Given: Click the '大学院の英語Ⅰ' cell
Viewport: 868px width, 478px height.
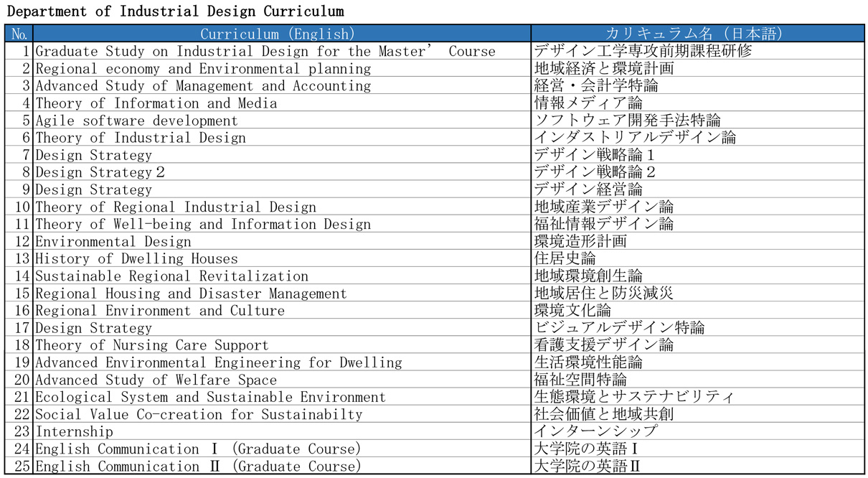Looking at the screenshot, I should 697,449.
